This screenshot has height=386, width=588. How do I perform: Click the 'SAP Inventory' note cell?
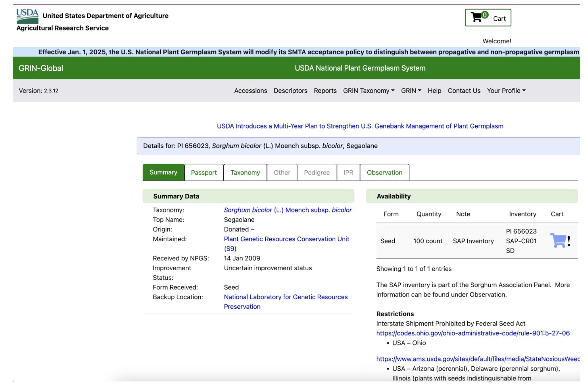[x=473, y=241]
